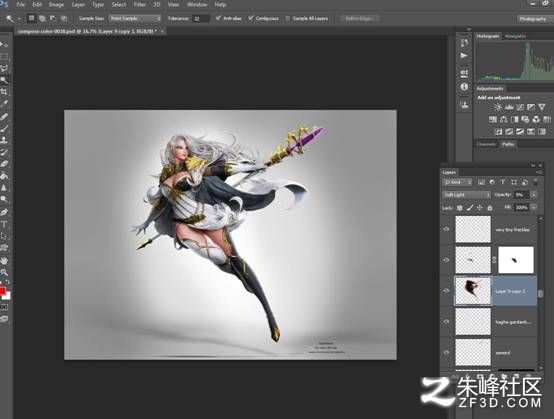Close the document tab with x
Screen dimensions: 554x419
click(162, 31)
